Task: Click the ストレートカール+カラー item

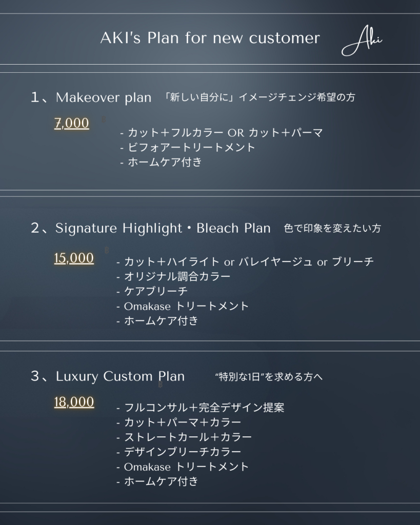Action: click(x=184, y=437)
